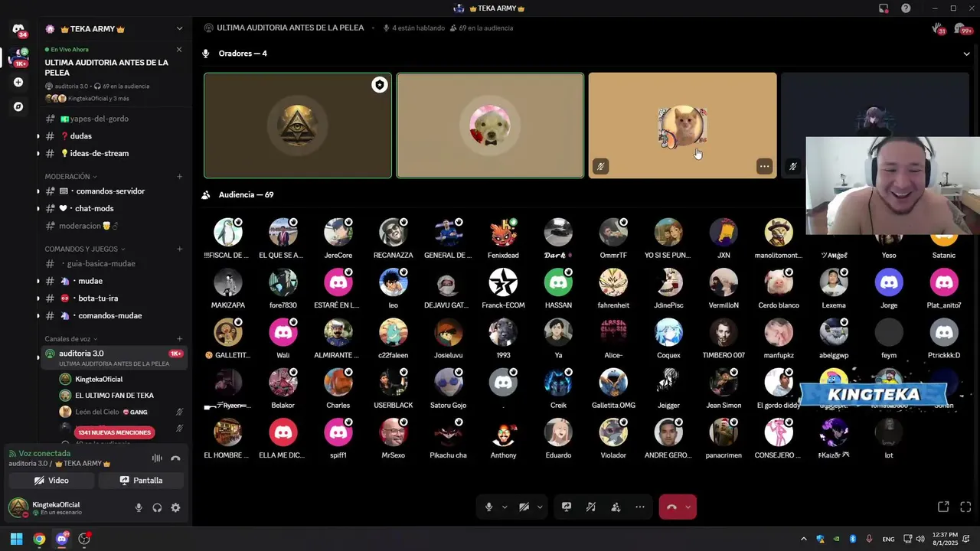Toggle camera in bottom control bar
This screenshot has width=980, height=551.
524,507
